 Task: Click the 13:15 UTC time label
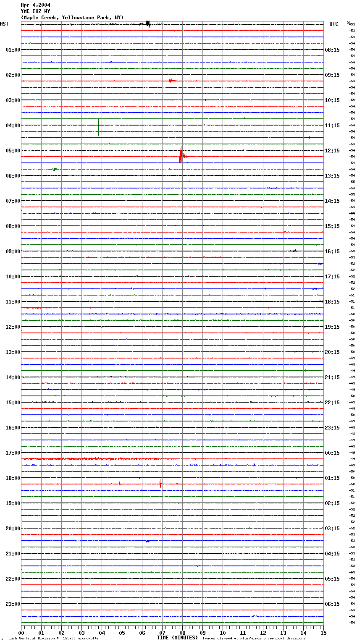coord(332,176)
